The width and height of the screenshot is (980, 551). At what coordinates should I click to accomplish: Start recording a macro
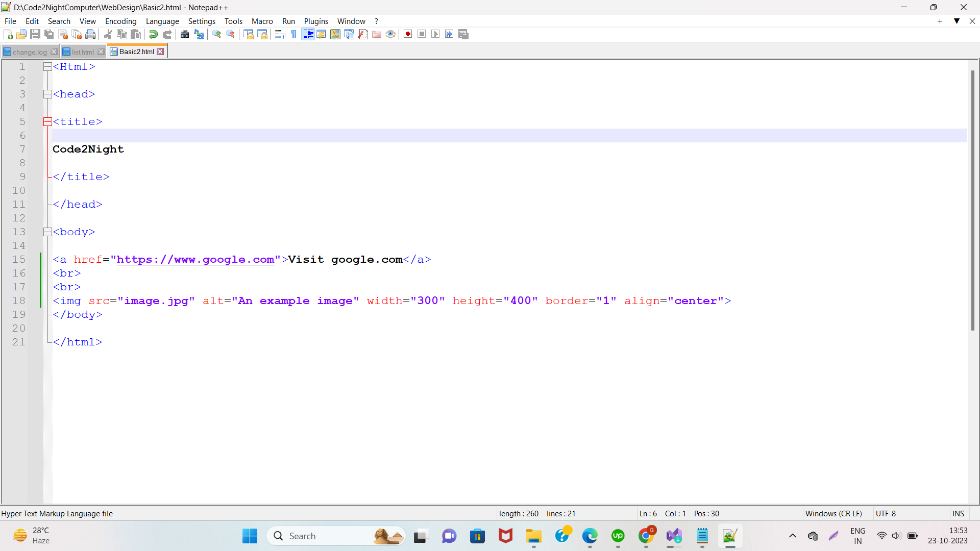[x=408, y=34]
